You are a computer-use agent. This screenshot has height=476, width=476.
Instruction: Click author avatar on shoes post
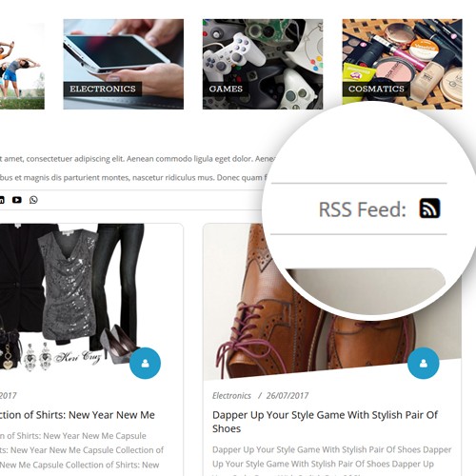424,364
